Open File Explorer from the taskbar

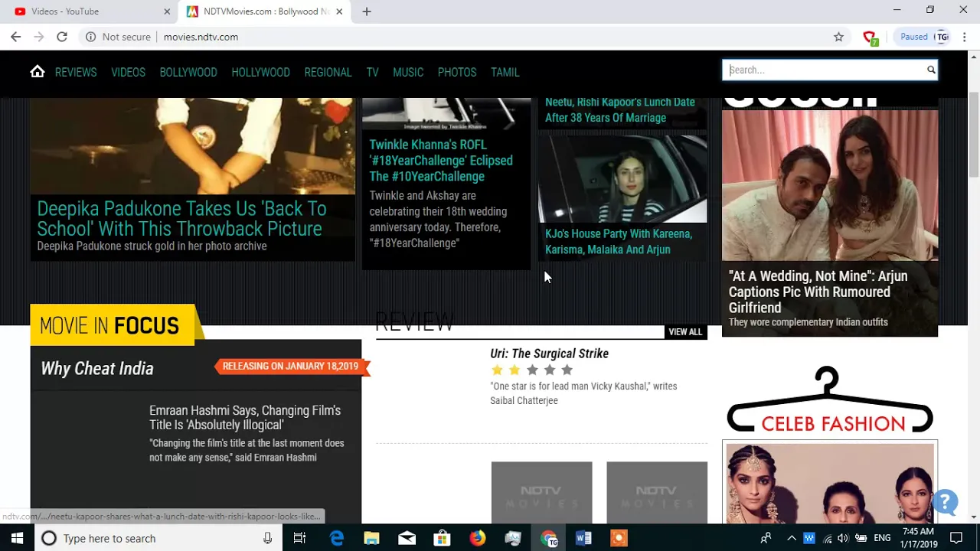[x=371, y=538]
